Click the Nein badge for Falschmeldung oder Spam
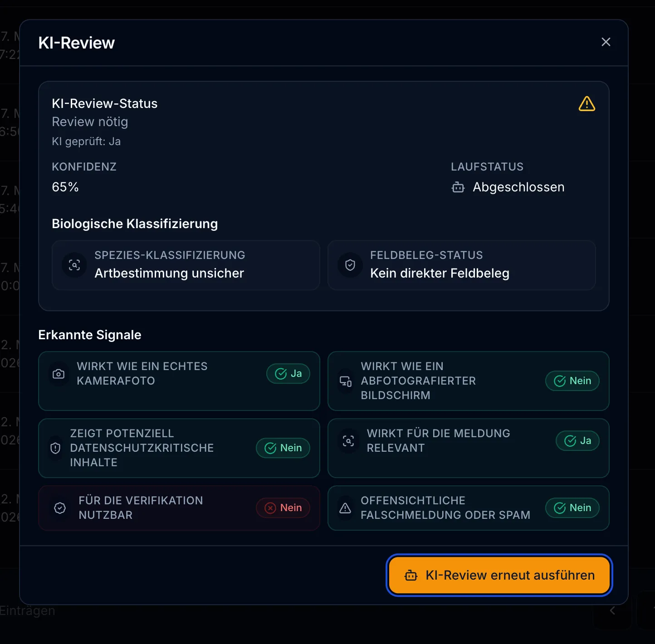 point(572,508)
